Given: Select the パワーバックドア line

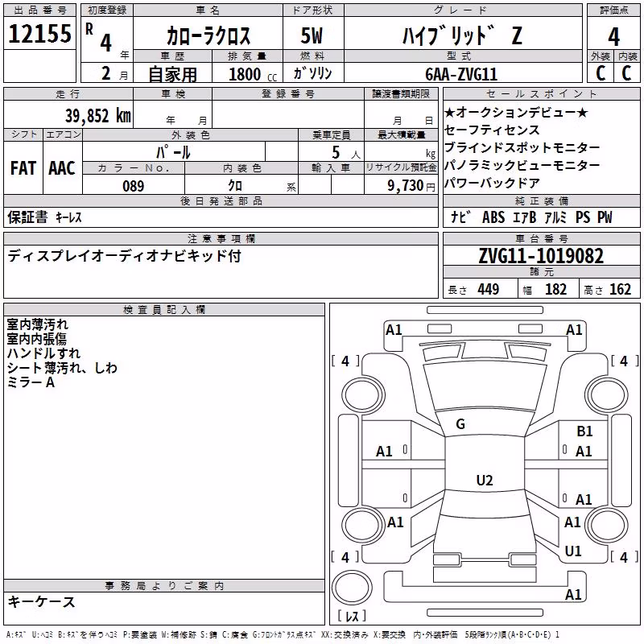Looking at the screenshot, I should pyautogui.click(x=492, y=183).
